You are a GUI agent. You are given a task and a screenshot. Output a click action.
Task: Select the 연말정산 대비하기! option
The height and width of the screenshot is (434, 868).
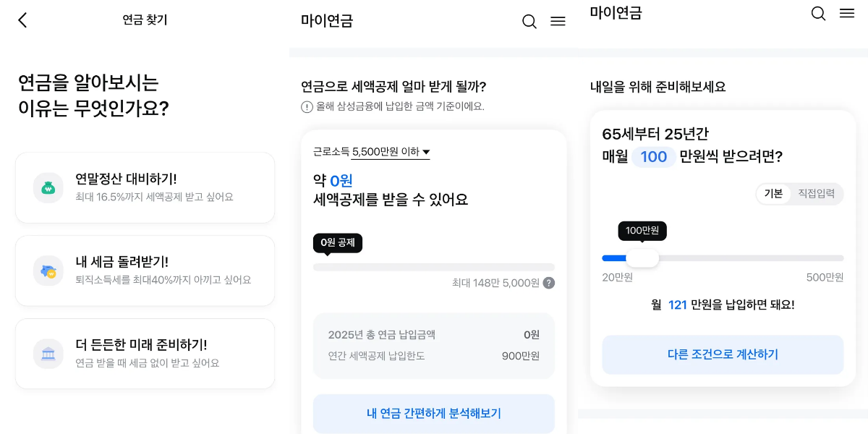pos(145,187)
